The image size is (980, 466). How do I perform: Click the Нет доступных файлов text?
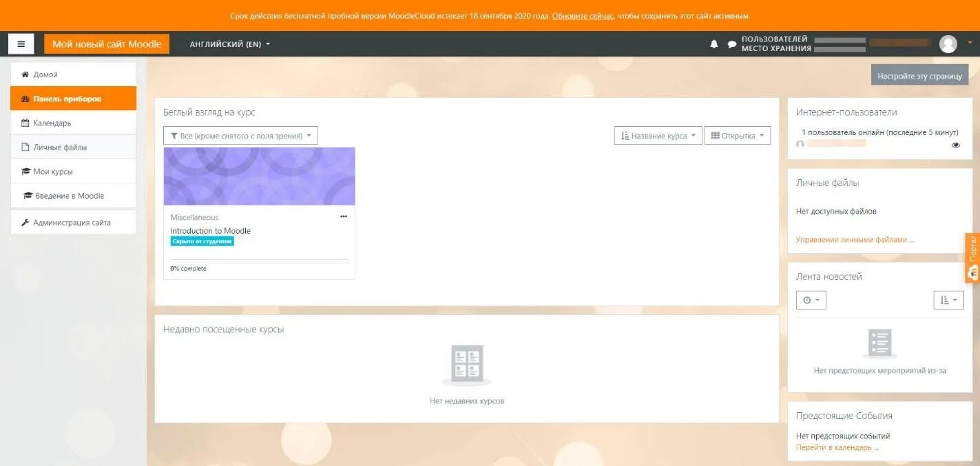point(836,212)
